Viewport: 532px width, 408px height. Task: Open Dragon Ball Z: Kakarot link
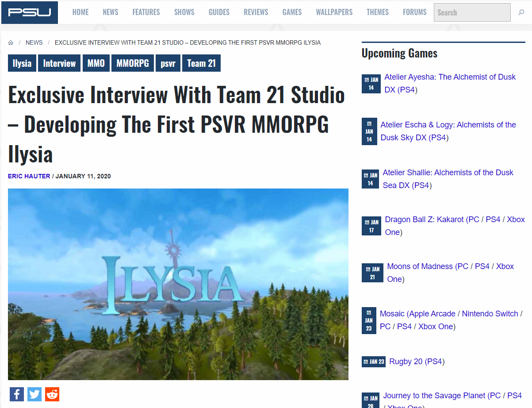pyautogui.click(x=424, y=219)
